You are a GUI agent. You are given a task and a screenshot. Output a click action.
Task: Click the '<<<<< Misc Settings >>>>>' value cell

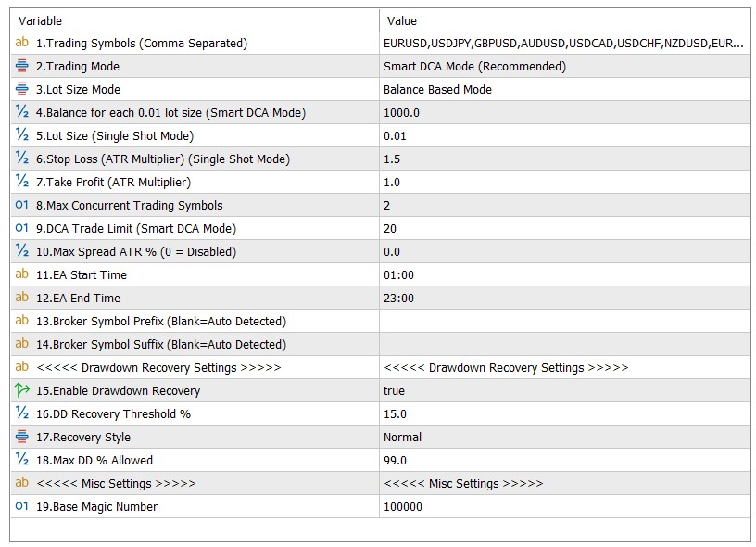564,483
